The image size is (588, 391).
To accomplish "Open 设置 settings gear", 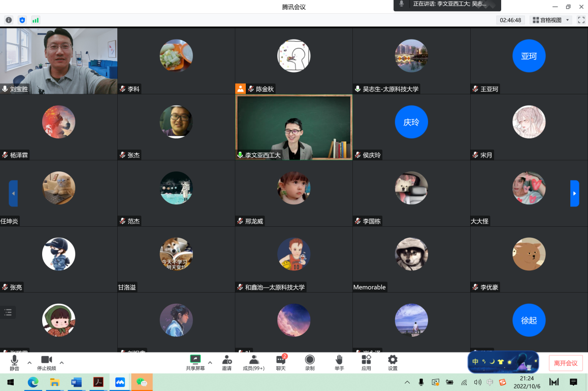I will pyautogui.click(x=393, y=362).
